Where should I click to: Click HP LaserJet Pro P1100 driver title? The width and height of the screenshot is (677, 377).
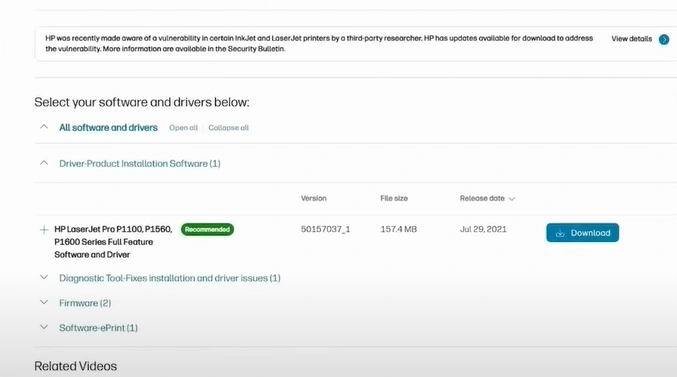pos(113,242)
